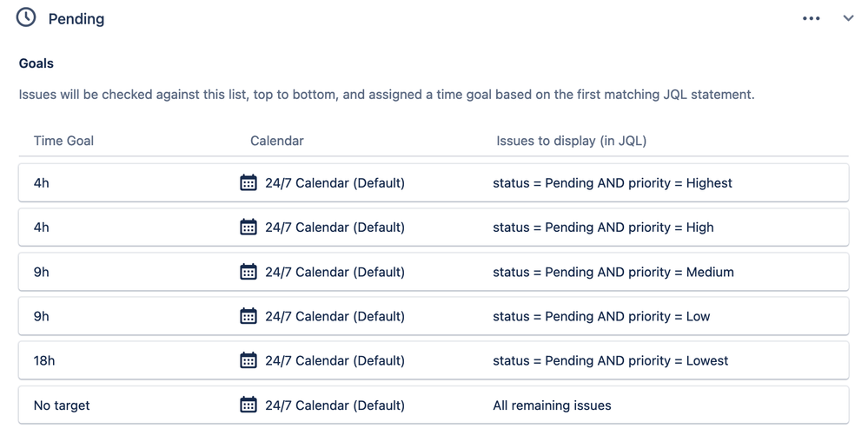Click the clock icon beside Pending
The image size is (868, 435).
click(26, 17)
